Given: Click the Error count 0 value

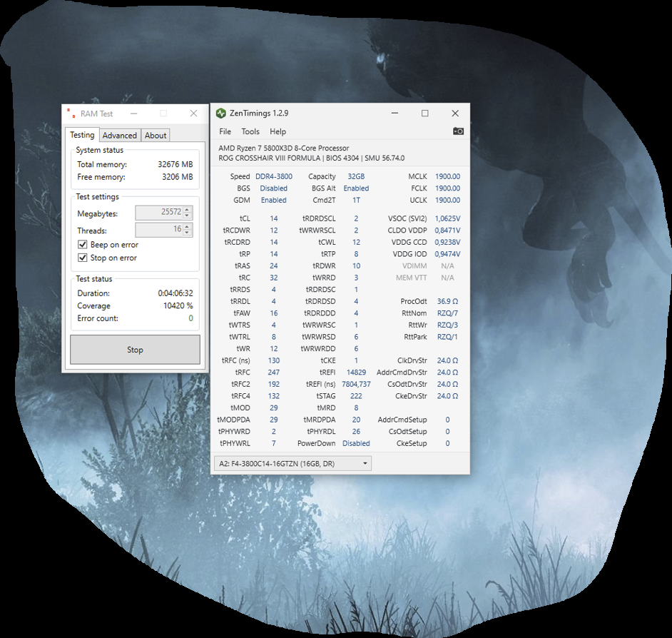Looking at the screenshot, I should pos(190,318).
